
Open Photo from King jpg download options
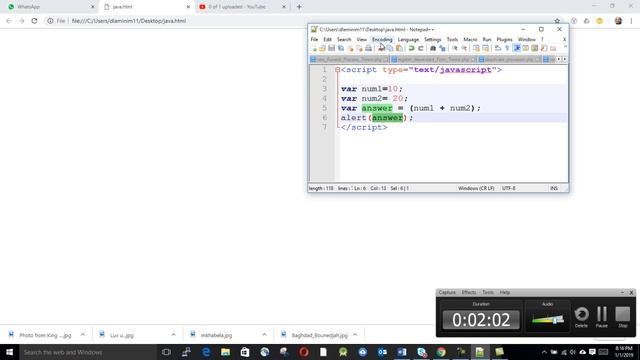[83, 335]
